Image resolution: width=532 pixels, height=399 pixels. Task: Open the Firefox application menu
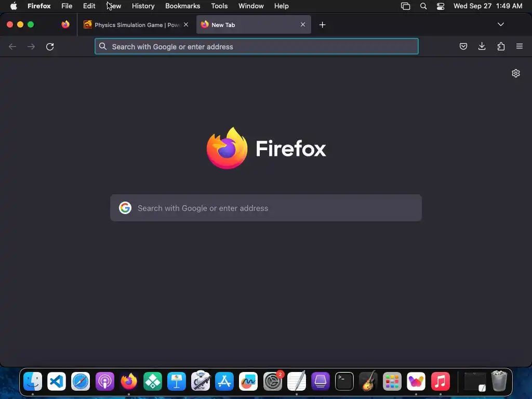(39, 6)
